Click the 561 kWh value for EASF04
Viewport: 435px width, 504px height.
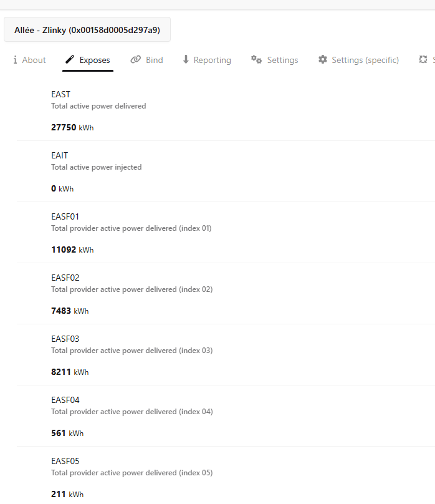click(67, 433)
